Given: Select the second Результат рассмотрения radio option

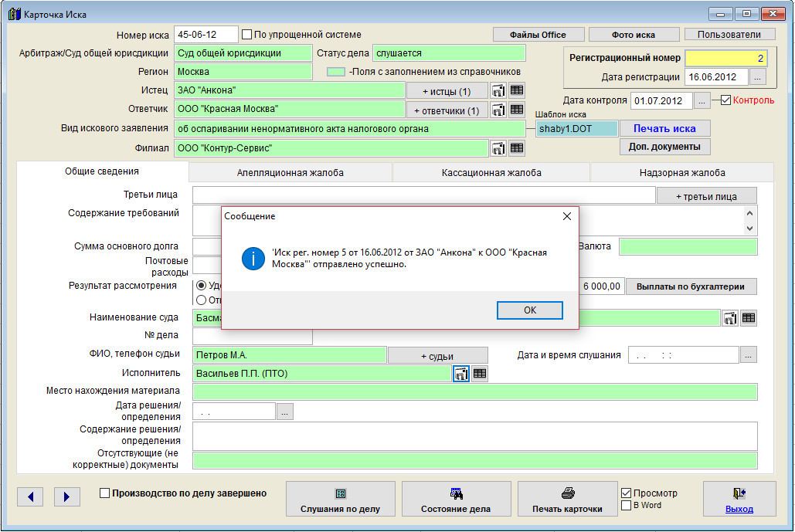Looking at the screenshot, I should click(x=202, y=300).
